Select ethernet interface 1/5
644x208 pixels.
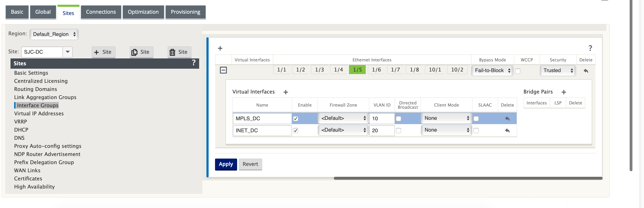coord(357,70)
